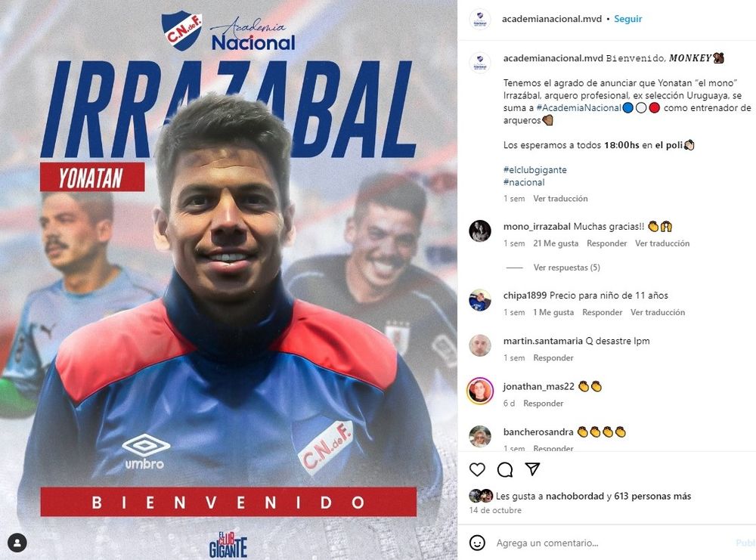
Task: View tagged people icon on photo
Action: [17, 543]
